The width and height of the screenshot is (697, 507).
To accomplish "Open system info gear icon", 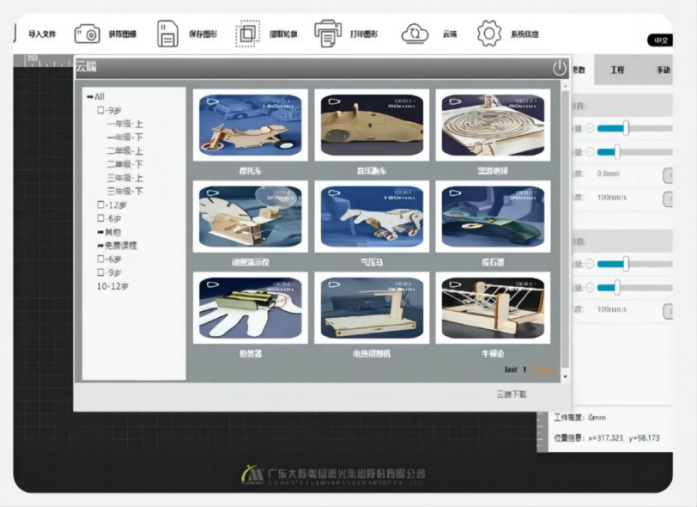I will click(488, 34).
